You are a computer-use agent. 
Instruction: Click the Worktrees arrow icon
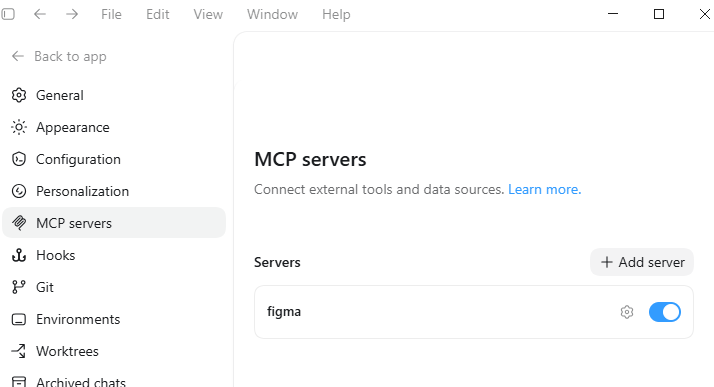[x=19, y=351]
